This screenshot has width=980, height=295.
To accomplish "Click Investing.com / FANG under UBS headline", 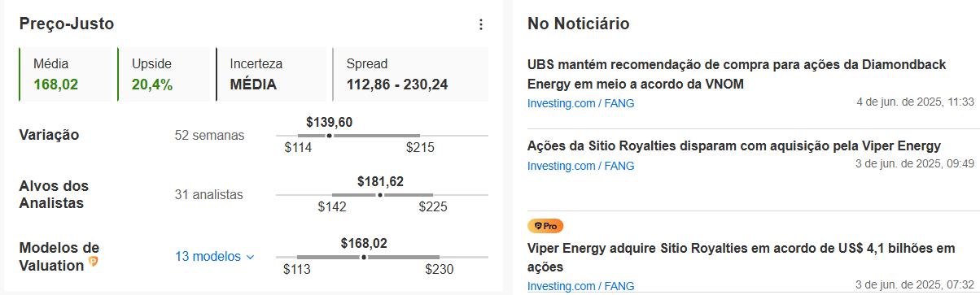I will pos(580,103).
